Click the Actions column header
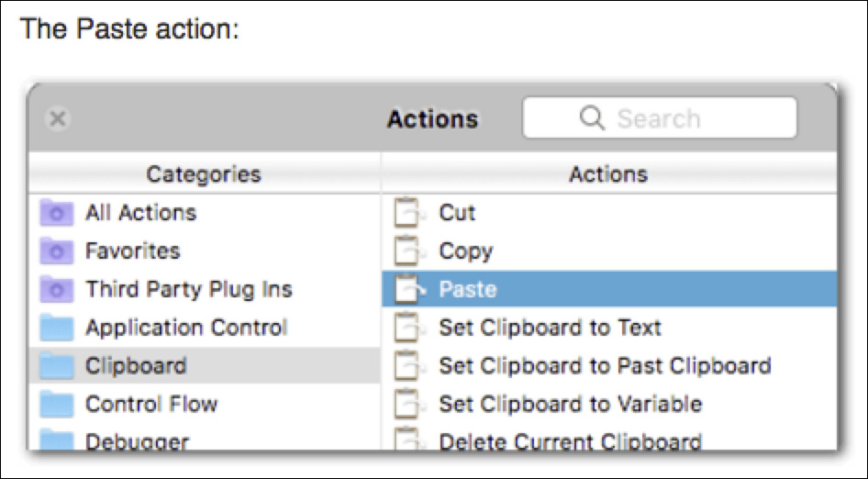The height and width of the screenshot is (479, 868). (609, 173)
